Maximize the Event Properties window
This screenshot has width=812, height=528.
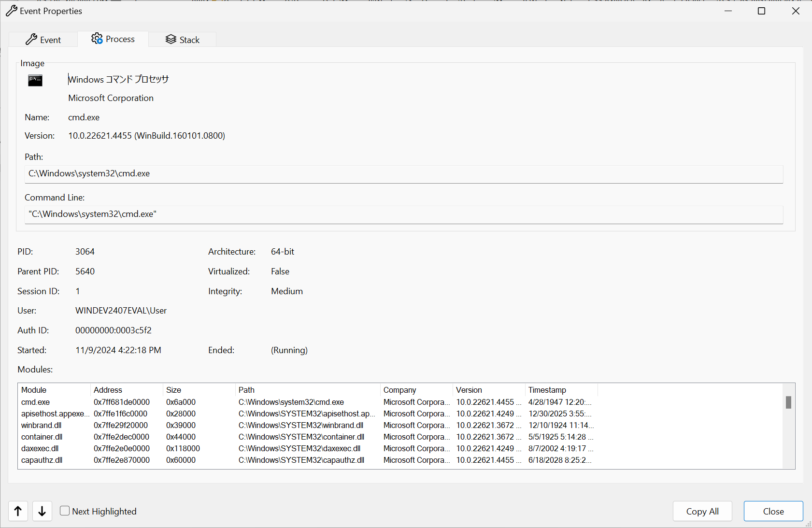click(x=761, y=11)
